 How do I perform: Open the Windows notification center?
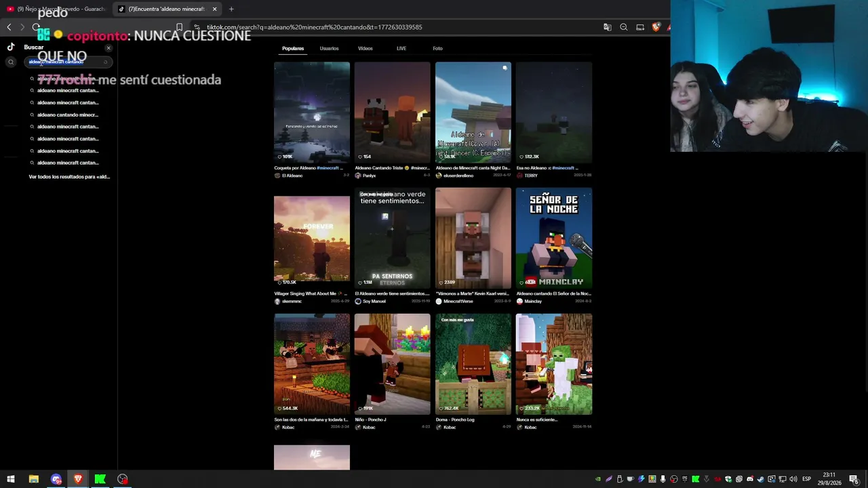point(854,479)
